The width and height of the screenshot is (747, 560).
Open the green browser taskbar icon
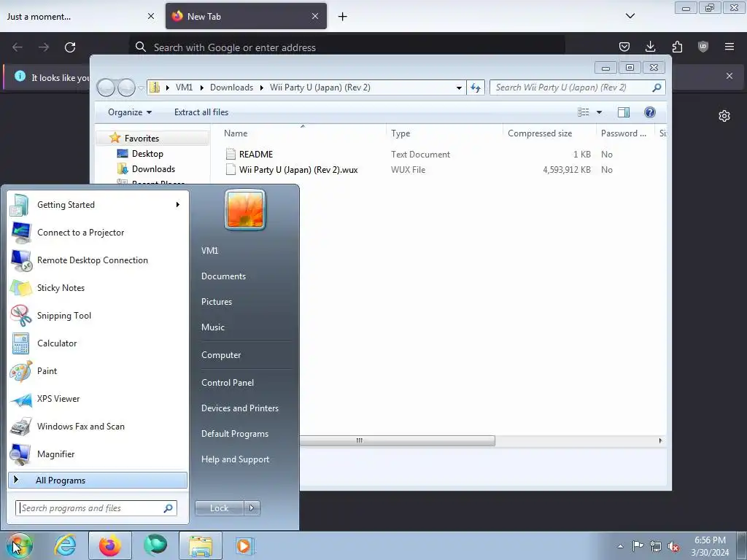[x=155, y=545]
